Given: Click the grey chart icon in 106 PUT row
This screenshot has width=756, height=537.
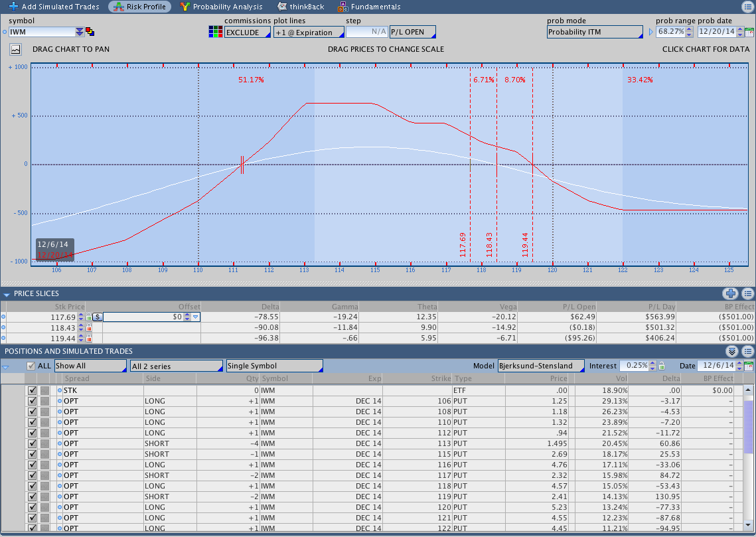Looking at the screenshot, I should click(x=45, y=400).
